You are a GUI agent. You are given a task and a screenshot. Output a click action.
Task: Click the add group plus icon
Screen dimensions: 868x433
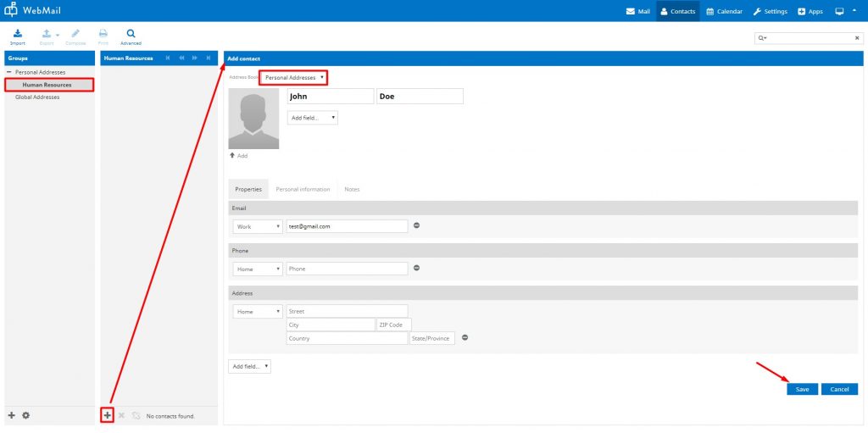point(12,415)
